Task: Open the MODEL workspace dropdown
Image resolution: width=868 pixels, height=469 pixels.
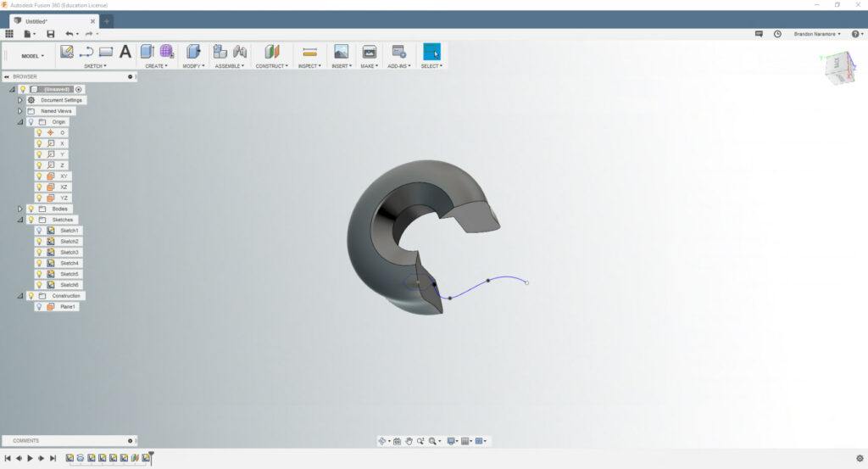Action: 33,56
